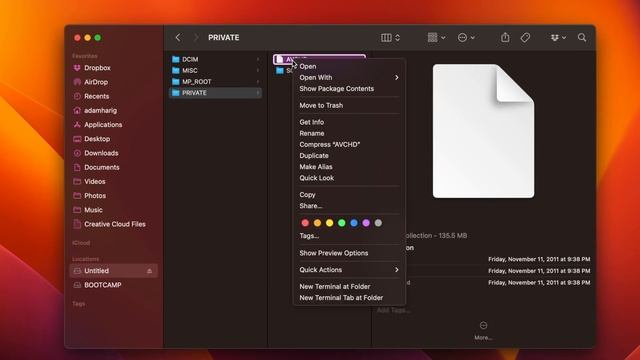Open the column view switcher

point(390,38)
